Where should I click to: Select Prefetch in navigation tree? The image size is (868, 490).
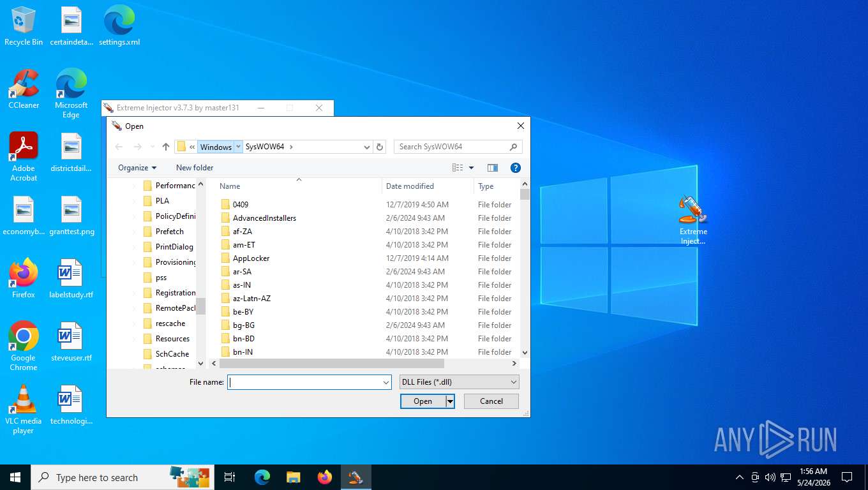[169, 232]
